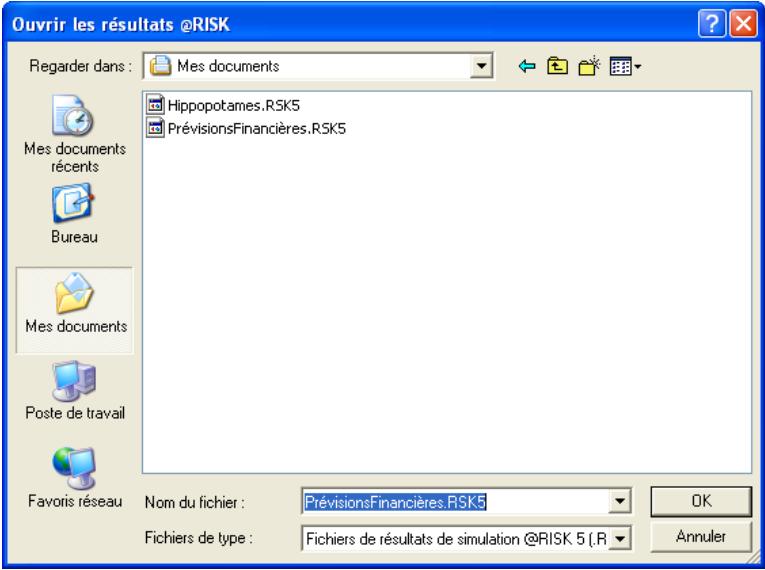The width and height of the screenshot is (765, 570).
Task: Click the OK button
Action: 686,502
